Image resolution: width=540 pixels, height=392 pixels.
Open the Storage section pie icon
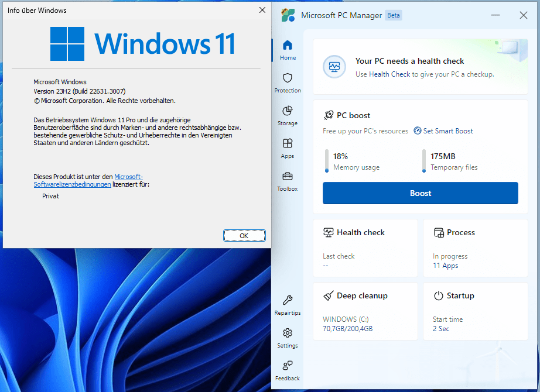[288, 111]
